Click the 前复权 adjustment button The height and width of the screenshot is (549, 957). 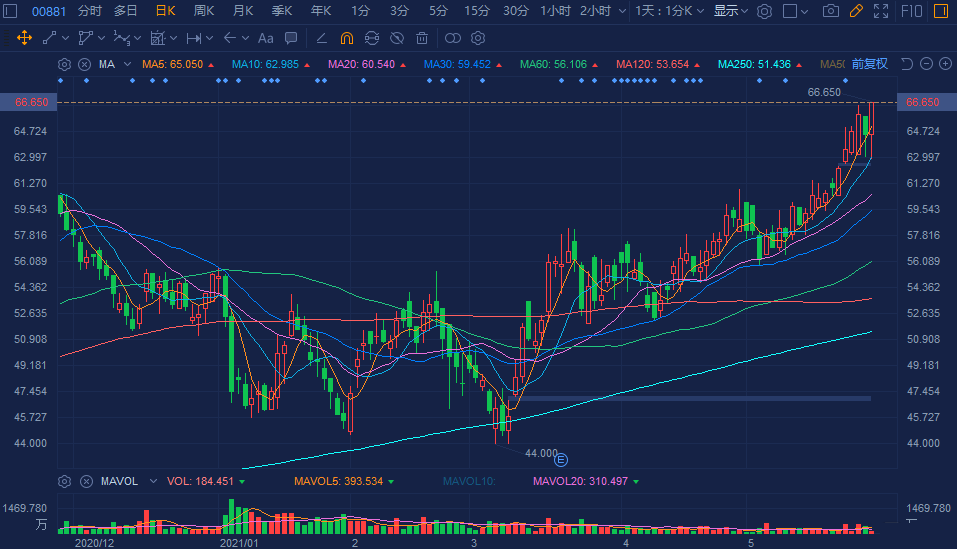(869, 64)
